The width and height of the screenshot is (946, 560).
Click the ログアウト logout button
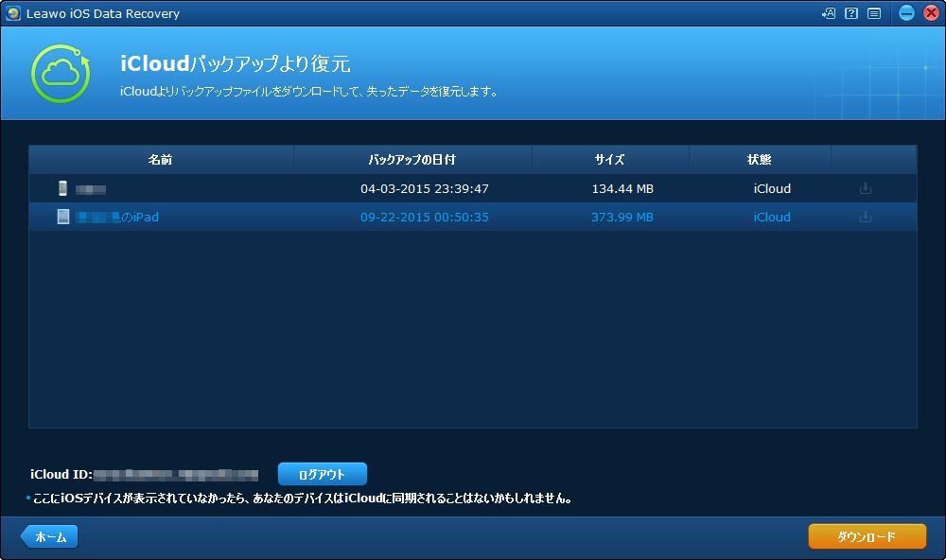(x=323, y=474)
